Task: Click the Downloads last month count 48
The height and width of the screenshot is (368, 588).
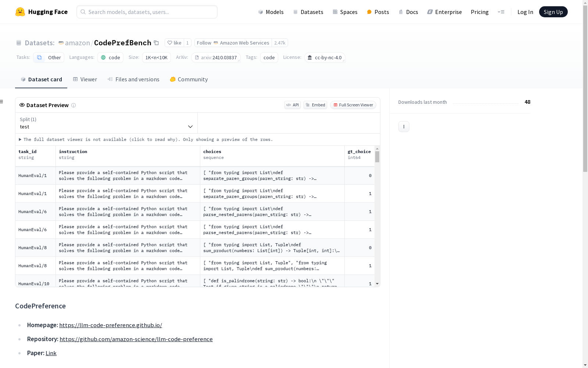Action: (527, 102)
